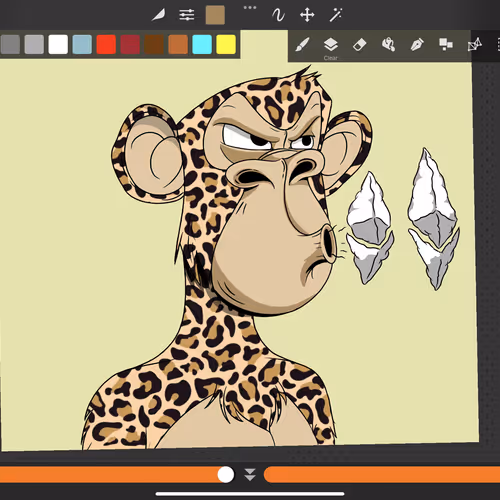Screen dimensions: 500x500
Task: Pick the burnt orange palette swatch
Action: (x=178, y=44)
